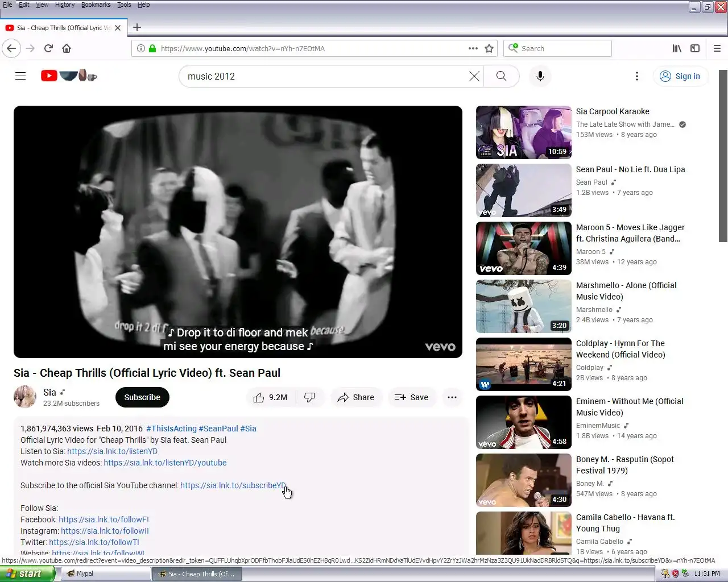
Task: Open Camila Cabello - Havana title
Action: [625, 523]
